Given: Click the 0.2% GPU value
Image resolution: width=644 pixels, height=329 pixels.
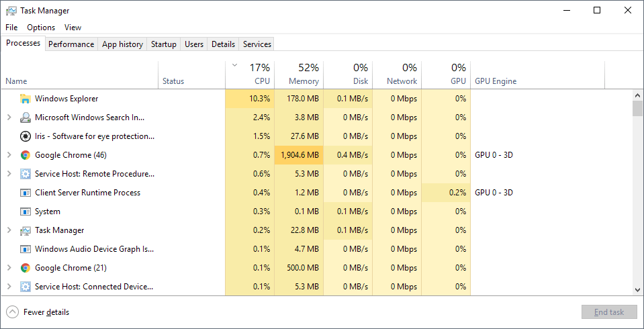Looking at the screenshot, I should (x=457, y=193).
